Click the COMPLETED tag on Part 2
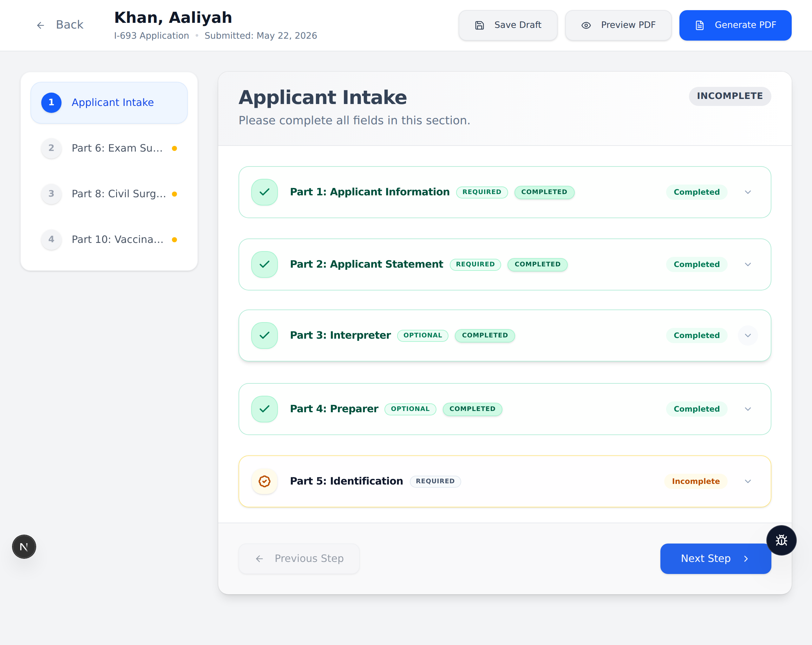 click(537, 264)
